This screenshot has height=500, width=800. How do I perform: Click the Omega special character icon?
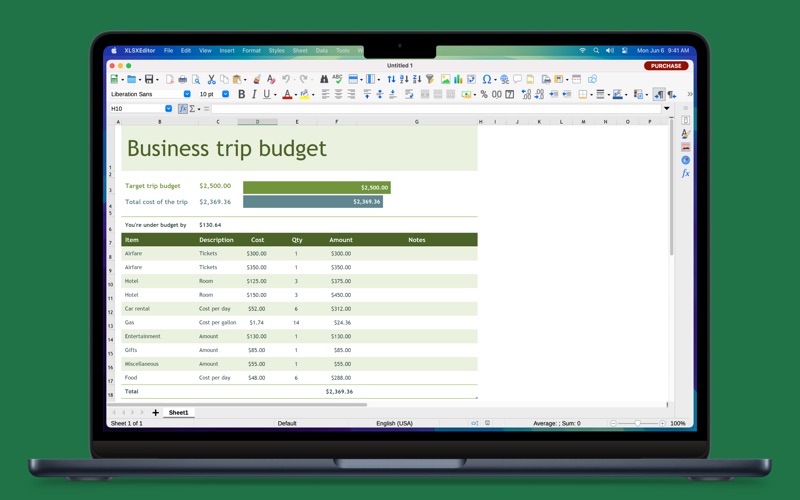coord(486,79)
